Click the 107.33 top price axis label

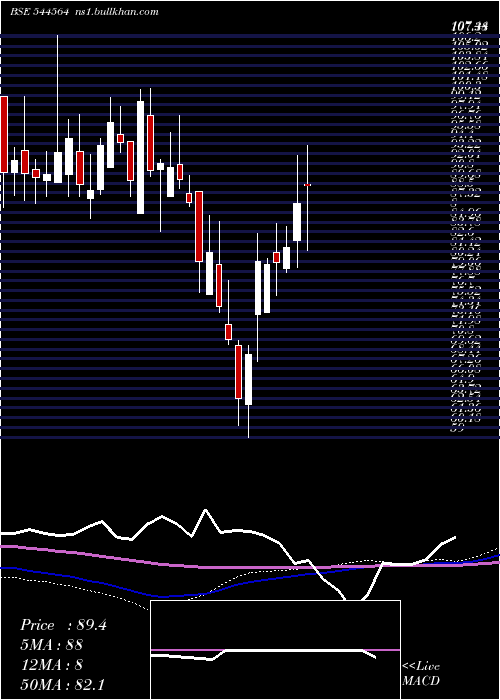tap(468, 26)
